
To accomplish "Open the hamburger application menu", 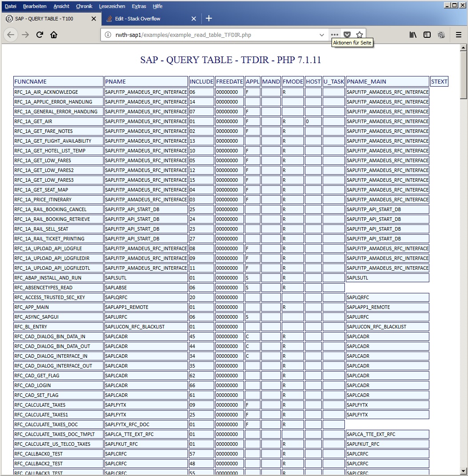I will click(x=459, y=35).
